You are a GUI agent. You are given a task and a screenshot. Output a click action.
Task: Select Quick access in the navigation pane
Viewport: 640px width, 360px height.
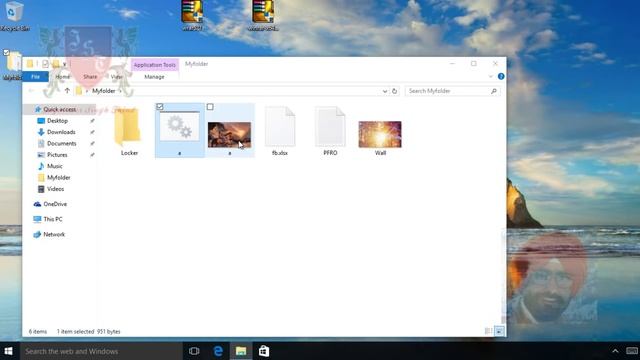(60, 109)
